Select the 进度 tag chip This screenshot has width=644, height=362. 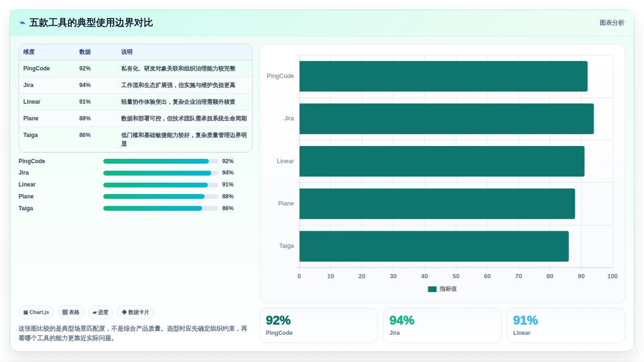pyautogui.click(x=100, y=312)
